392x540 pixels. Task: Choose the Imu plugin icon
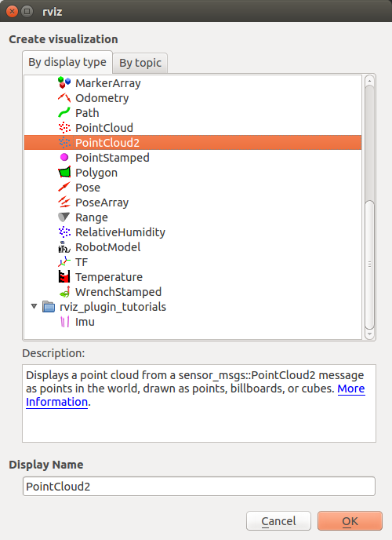64,322
